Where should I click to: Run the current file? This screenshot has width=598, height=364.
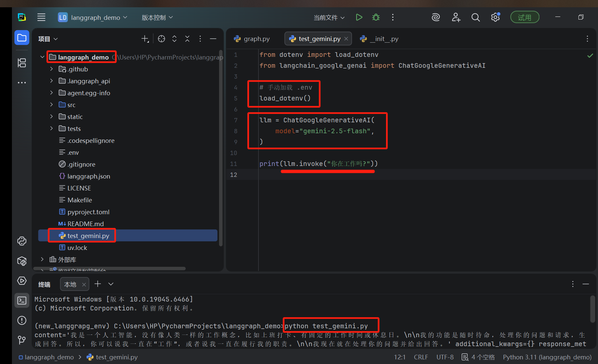359,17
